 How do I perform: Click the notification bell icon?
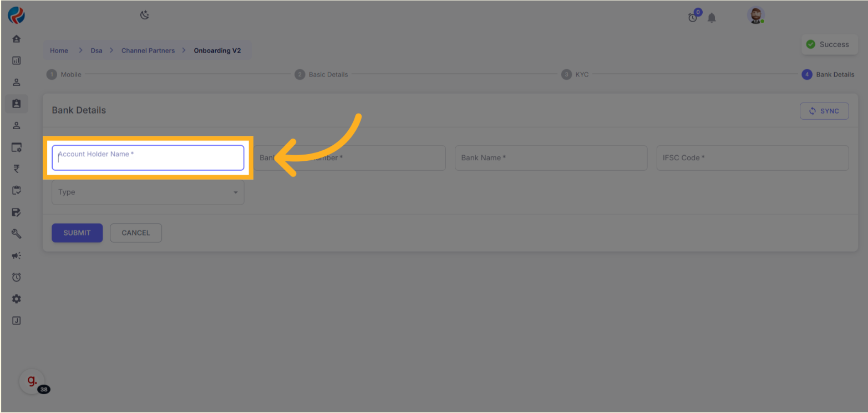pos(712,18)
